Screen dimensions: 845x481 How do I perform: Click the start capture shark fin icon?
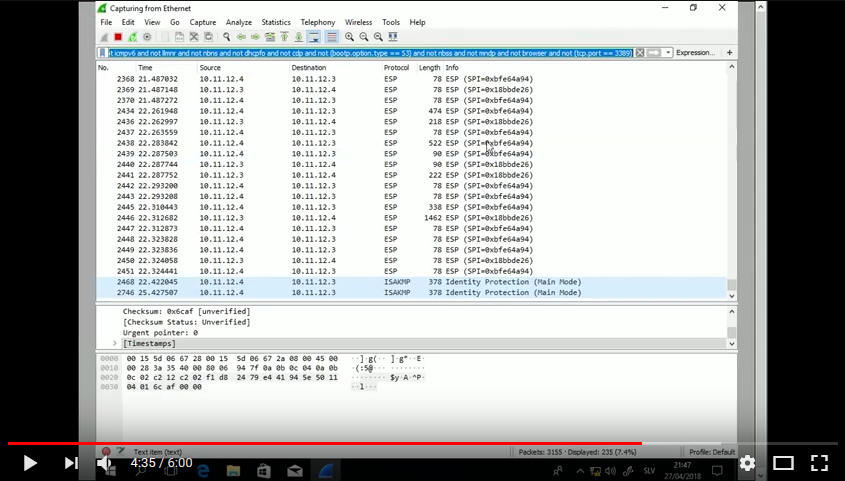(105, 37)
